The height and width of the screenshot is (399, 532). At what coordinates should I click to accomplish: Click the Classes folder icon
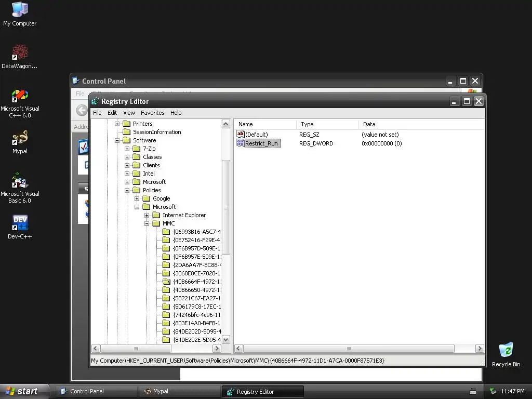(137, 157)
